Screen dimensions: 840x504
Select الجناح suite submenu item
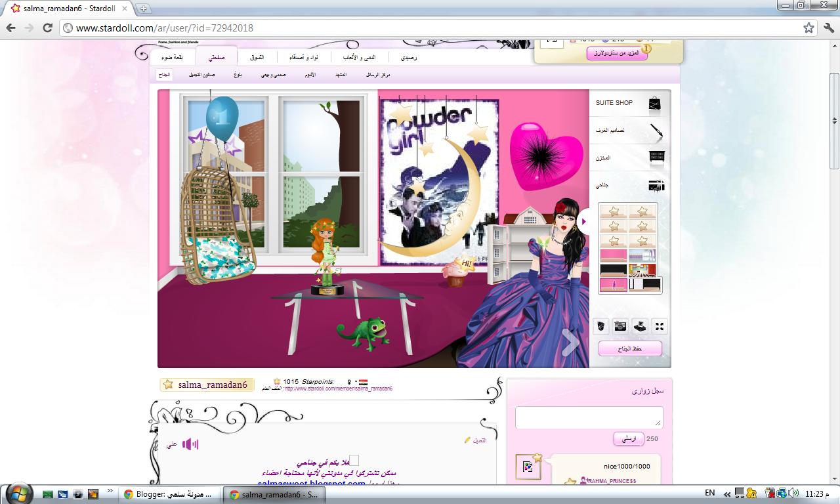(x=164, y=75)
